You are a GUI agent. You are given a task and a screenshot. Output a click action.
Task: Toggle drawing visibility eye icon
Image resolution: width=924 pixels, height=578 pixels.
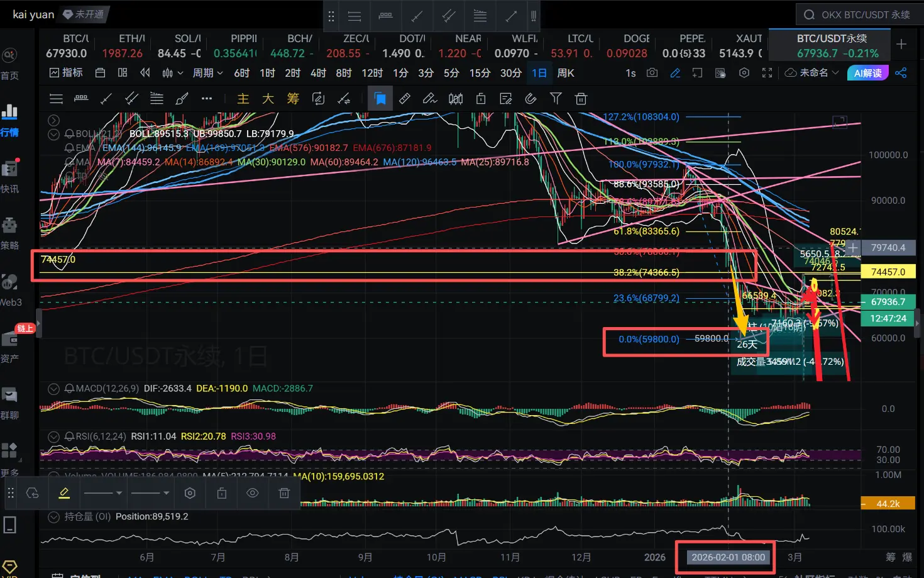[253, 493]
